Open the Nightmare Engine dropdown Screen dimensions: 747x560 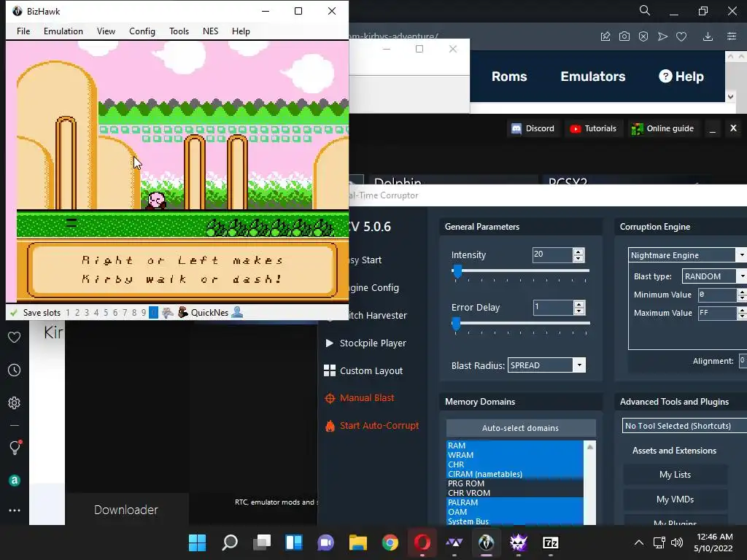[x=687, y=255]
